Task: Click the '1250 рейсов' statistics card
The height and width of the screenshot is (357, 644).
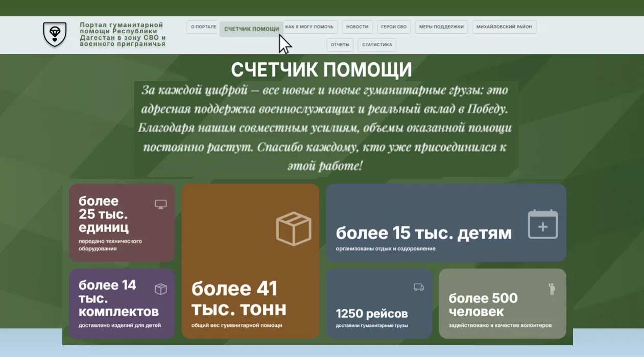Action: (x=378, y=303)
